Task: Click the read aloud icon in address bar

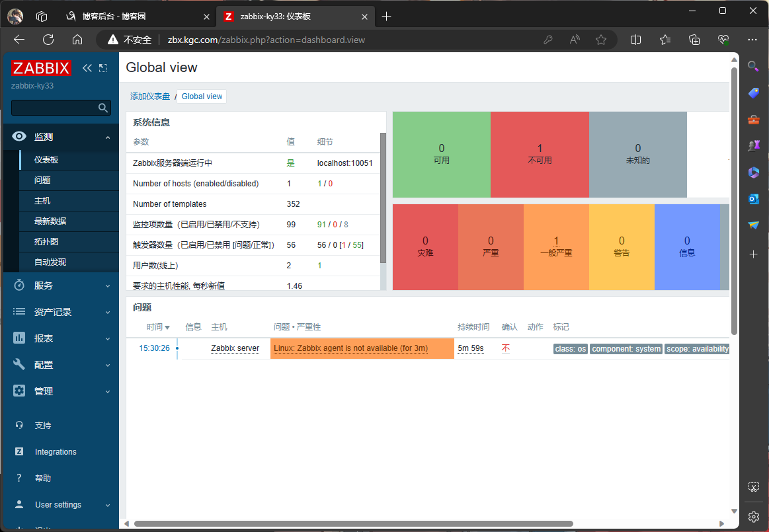Action: pos(575,40)
